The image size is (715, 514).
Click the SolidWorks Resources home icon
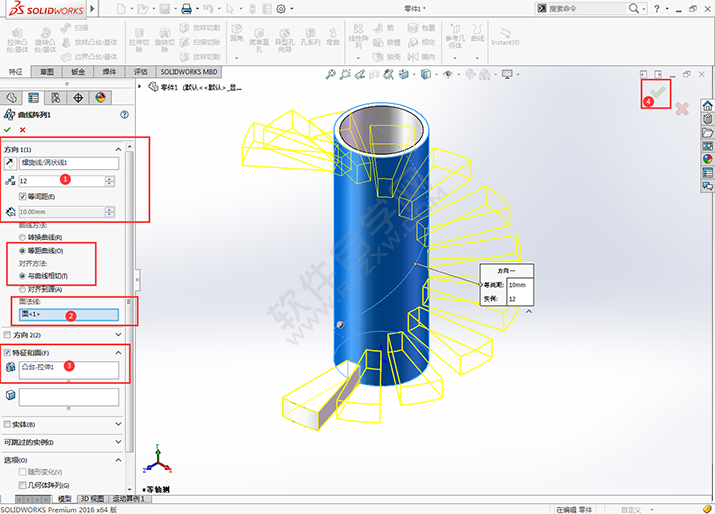point(708,105)
